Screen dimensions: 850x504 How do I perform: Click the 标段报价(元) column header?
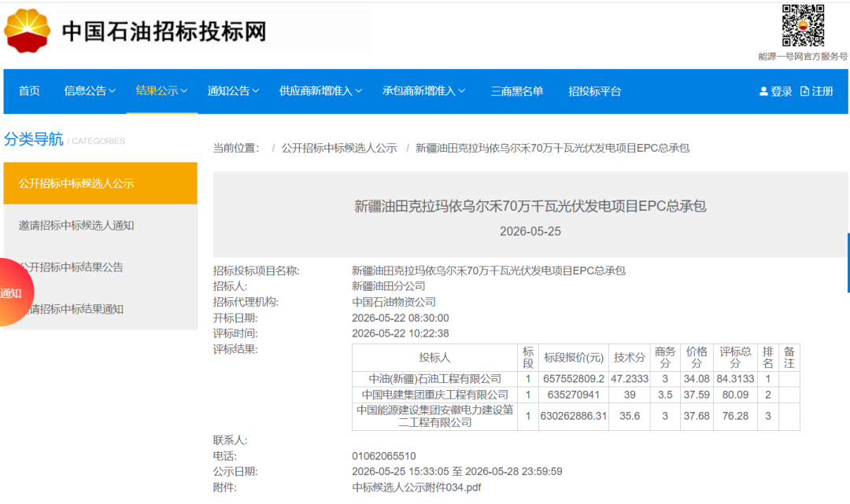click(x=574, y=357)
